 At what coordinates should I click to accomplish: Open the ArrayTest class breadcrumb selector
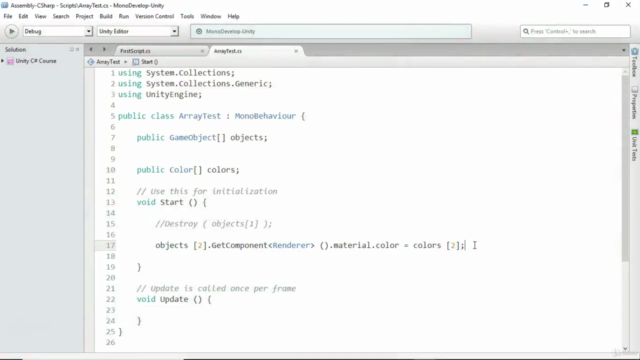[x=104, y=62]
